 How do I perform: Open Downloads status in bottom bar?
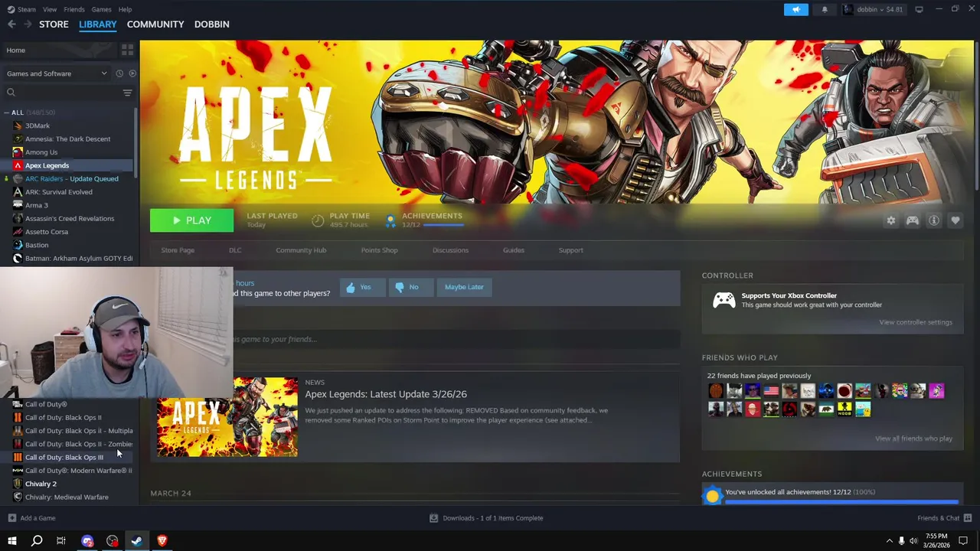point(486,518)
